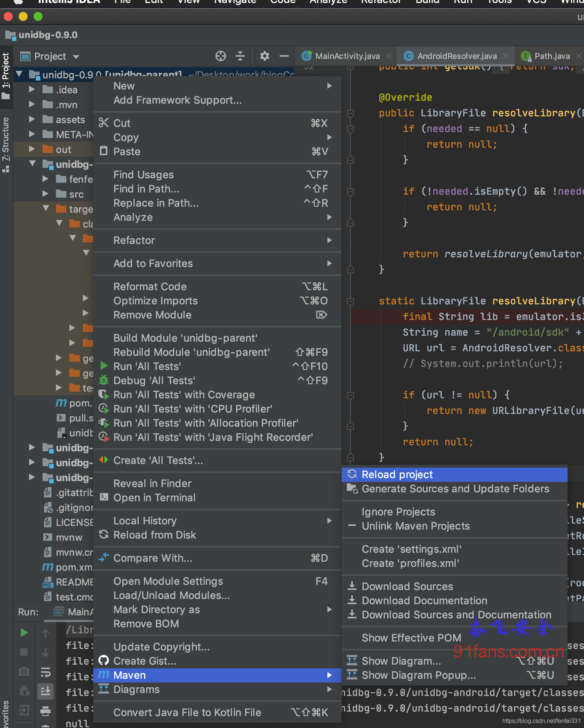Viewport: 584px width, 728px height.
Task: Click the Generate Sources folder icon
Action: pyautogui.click(x=352, y=488)
